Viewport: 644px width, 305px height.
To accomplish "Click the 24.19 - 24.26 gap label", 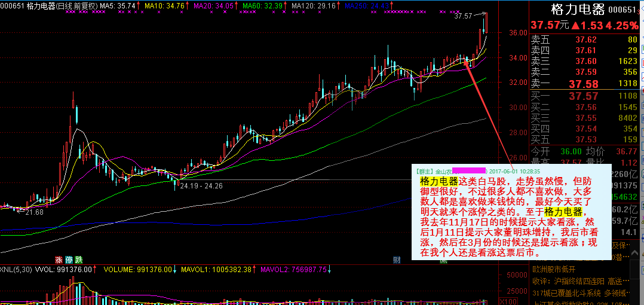I will [201, 186].
